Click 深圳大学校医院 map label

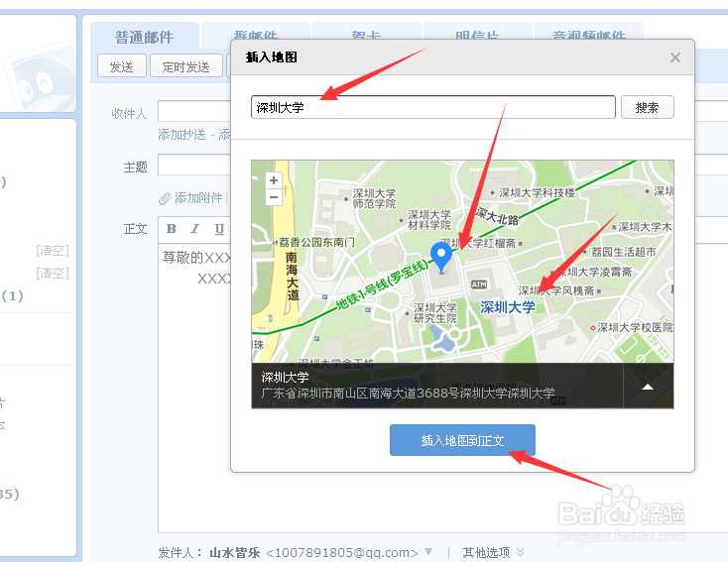pyautogui.click(x=635, y=328)
